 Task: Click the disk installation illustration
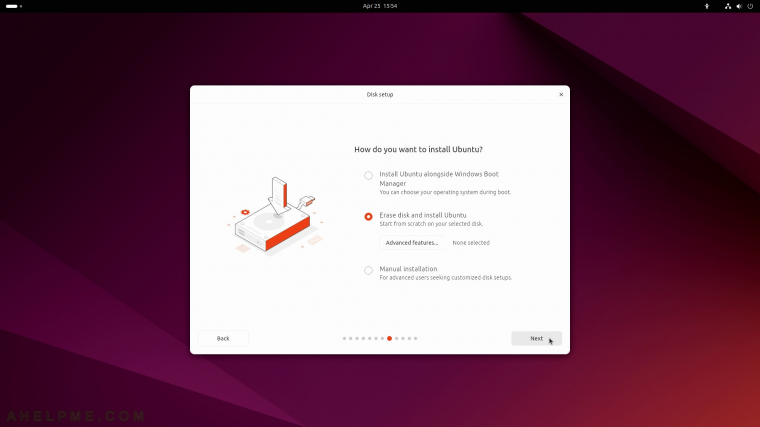pos(275,216)
